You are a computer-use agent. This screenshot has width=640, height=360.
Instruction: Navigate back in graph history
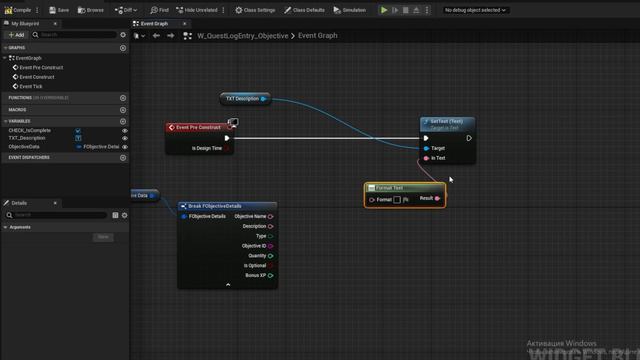156,36
